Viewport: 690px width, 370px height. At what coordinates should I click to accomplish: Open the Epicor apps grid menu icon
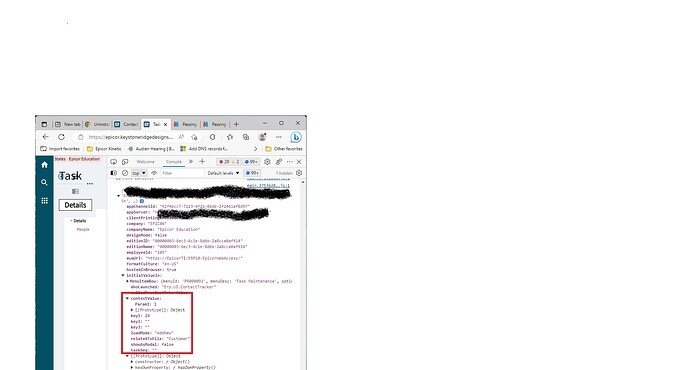coord(44,201)
